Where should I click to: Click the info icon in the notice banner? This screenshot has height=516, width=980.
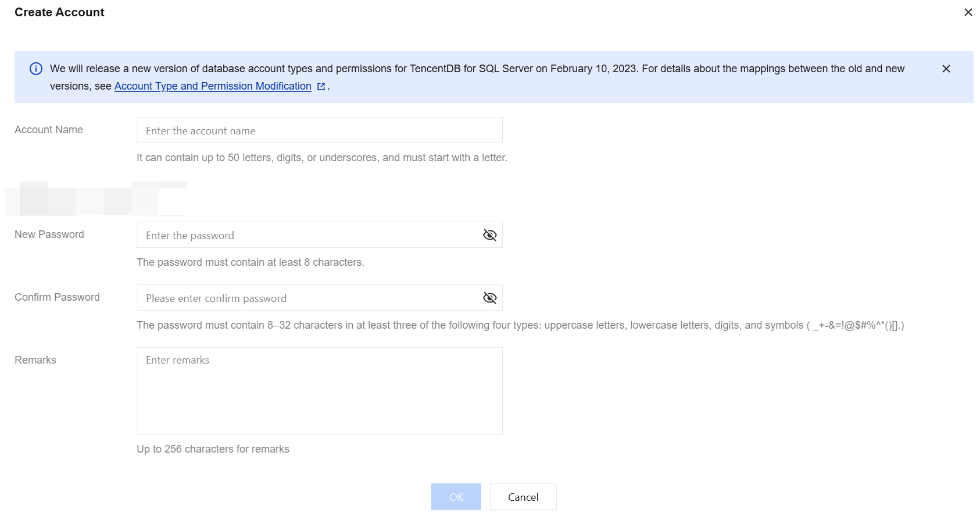click(36, 69)
